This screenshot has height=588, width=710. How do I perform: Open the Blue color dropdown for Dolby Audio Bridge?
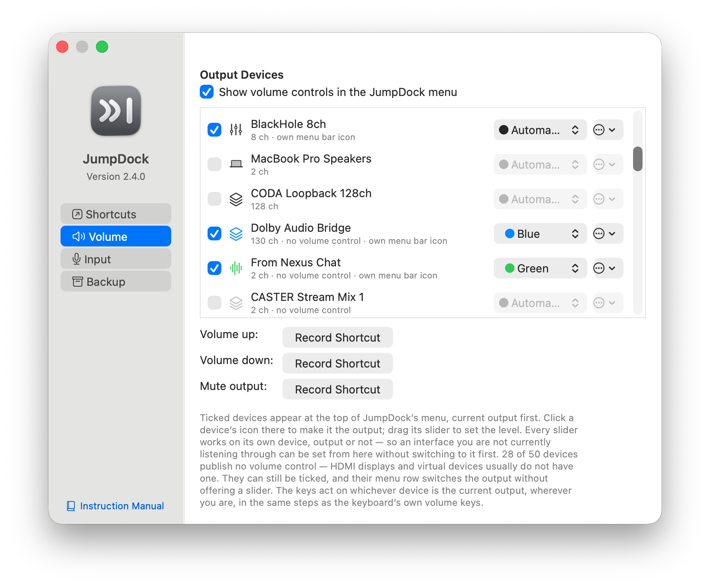[540, 233]
